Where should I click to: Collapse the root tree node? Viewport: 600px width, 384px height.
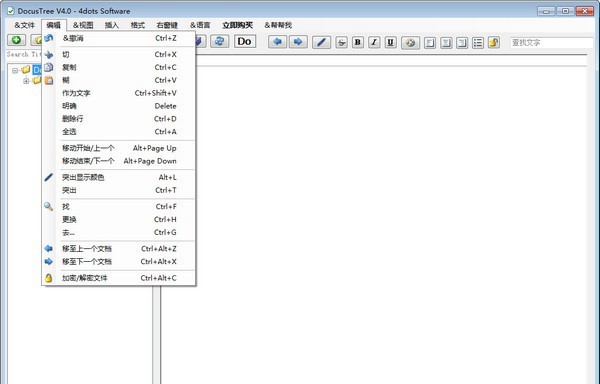pyautogui.click(x=15, y=70)
